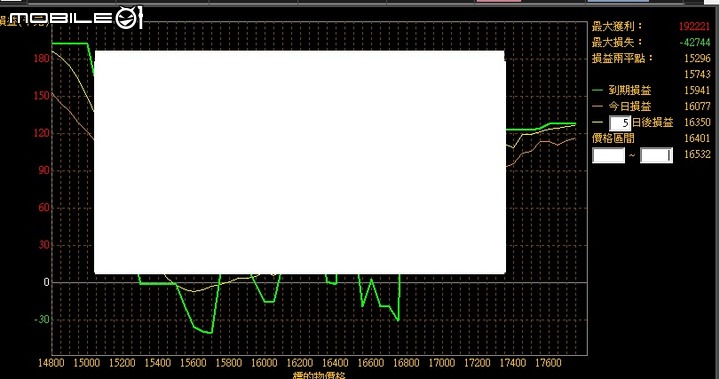
Task: Click the 15400 x-axis label
Action: [x=158, y=363]
